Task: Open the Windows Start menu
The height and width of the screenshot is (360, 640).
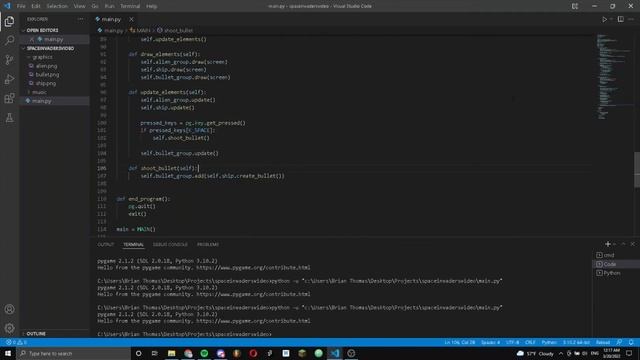Action: coord(8,353)
